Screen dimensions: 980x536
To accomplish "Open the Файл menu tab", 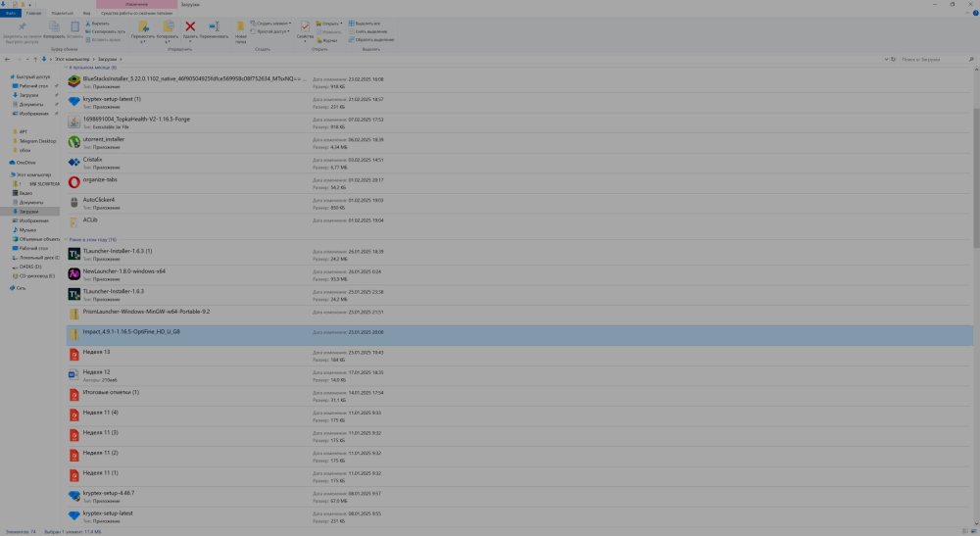I will (11, 13).
